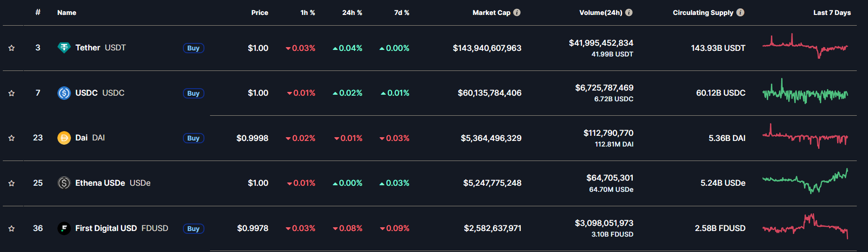
Task: Sort by 24h % column header
Action: coord(352,13)
